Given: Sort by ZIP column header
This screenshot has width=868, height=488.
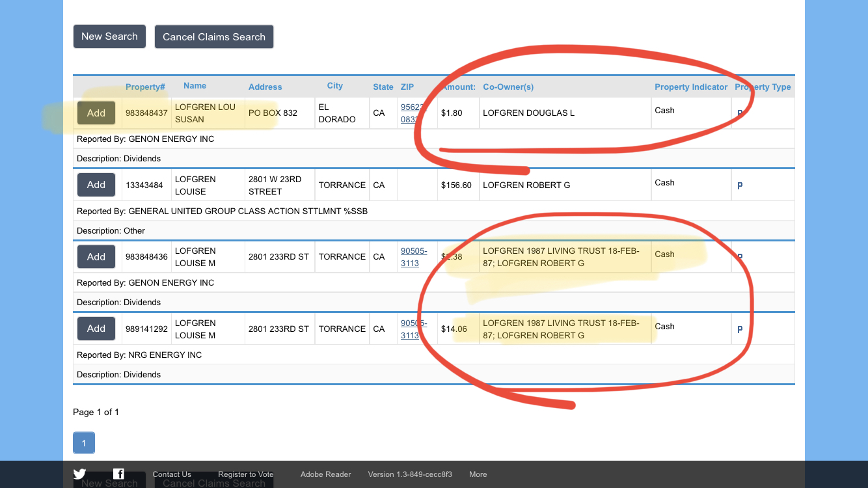Looking at the screenshot, I should click(407, 87).
